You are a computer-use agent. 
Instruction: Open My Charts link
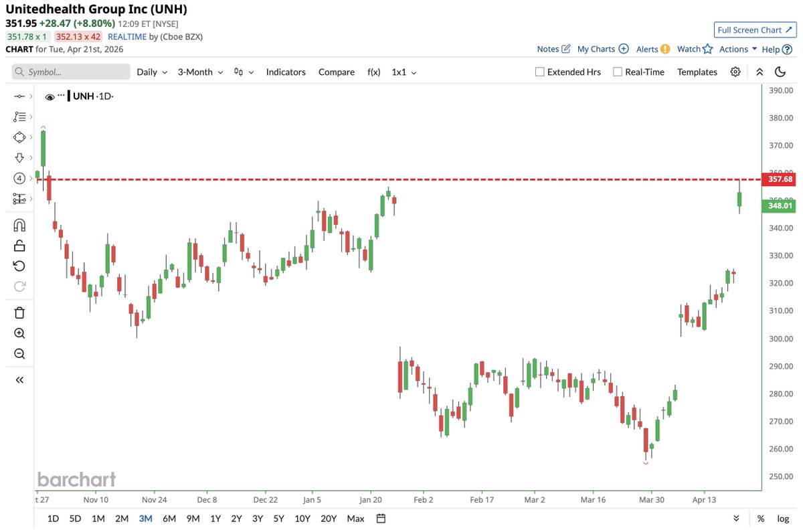pyautogui.click(x=603, y=49)
